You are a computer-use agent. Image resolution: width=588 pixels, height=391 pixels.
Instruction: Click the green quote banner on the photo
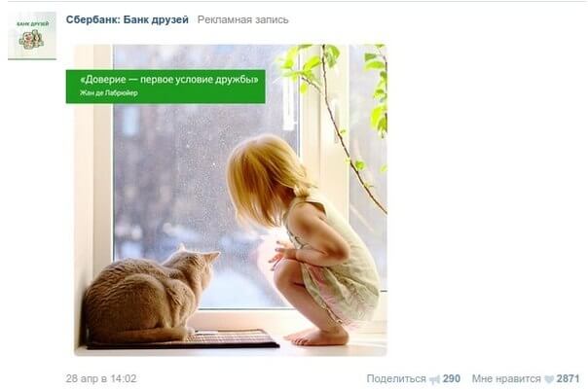pos(165,87)
